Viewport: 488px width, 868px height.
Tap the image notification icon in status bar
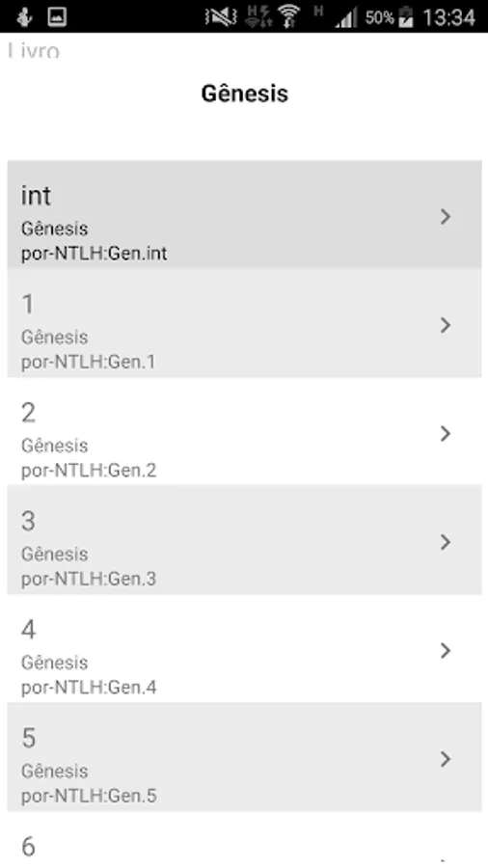click(x=57, y=16)
